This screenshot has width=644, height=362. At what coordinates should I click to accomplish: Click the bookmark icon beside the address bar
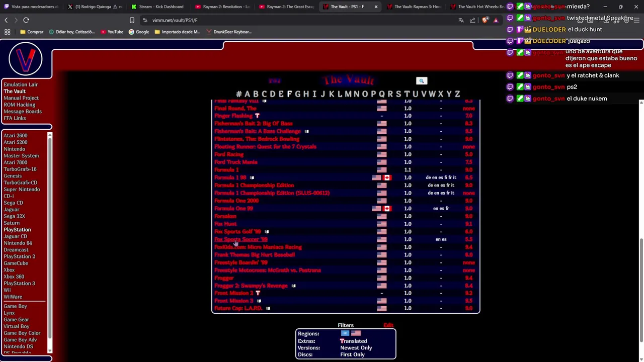point(132,20)
